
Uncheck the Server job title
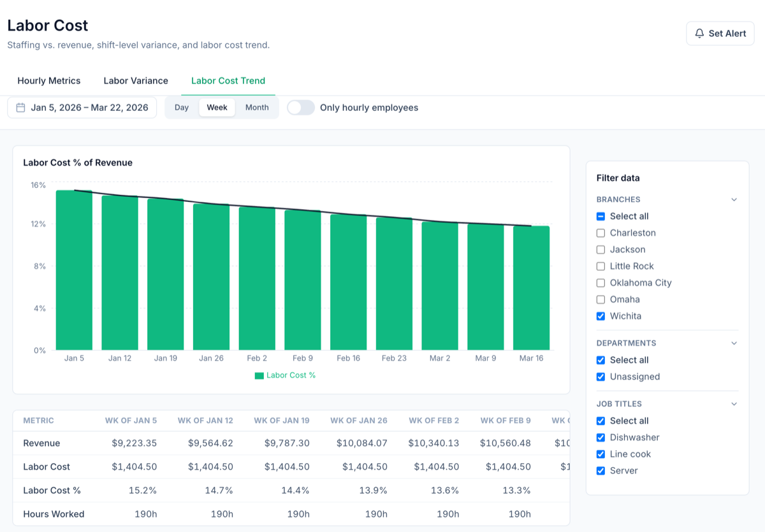[x=601, y=470]
